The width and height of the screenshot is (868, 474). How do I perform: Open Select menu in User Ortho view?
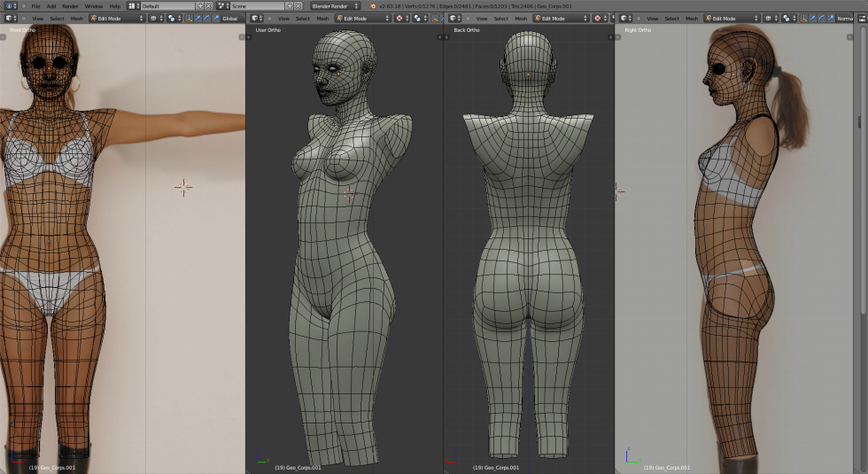303,18
